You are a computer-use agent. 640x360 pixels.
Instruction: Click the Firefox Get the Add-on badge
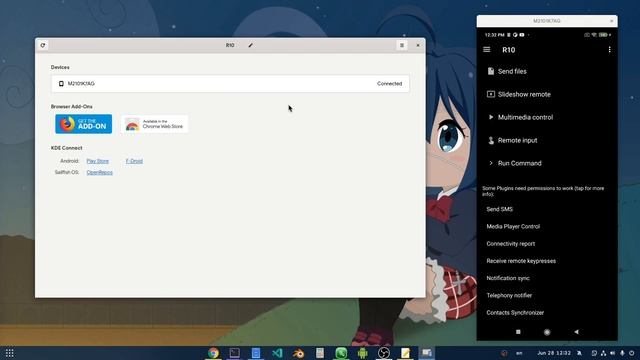coord(84,124)
